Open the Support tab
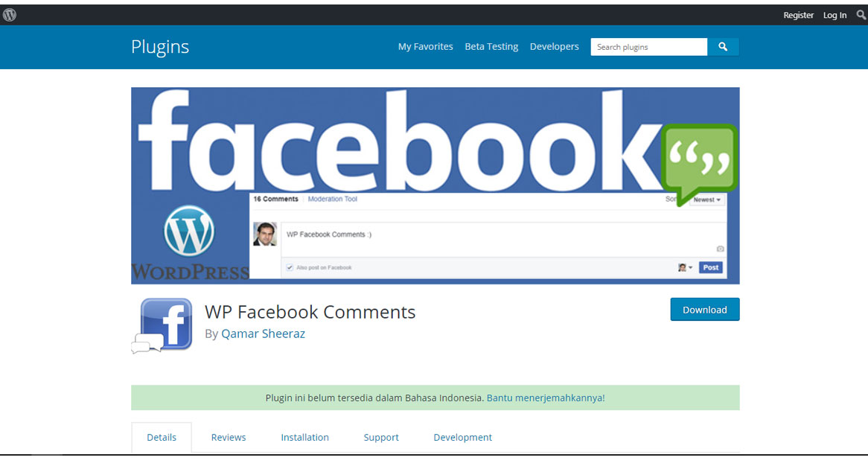This screenshot has height=466, width=868. coord(380,437)
